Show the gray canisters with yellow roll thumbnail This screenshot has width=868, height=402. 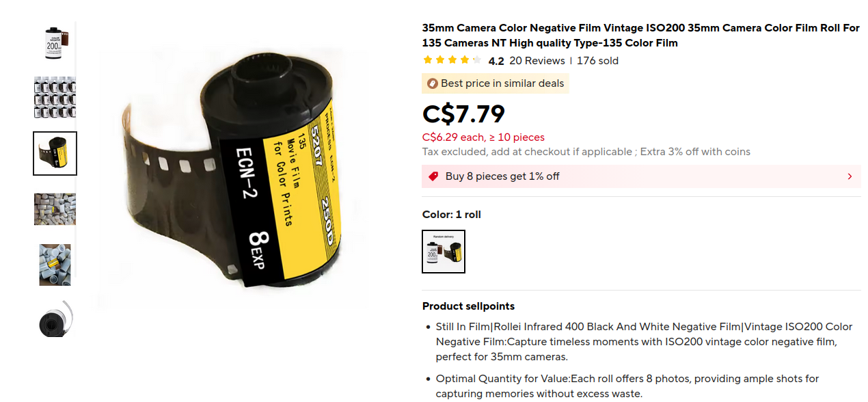(55, 265)
